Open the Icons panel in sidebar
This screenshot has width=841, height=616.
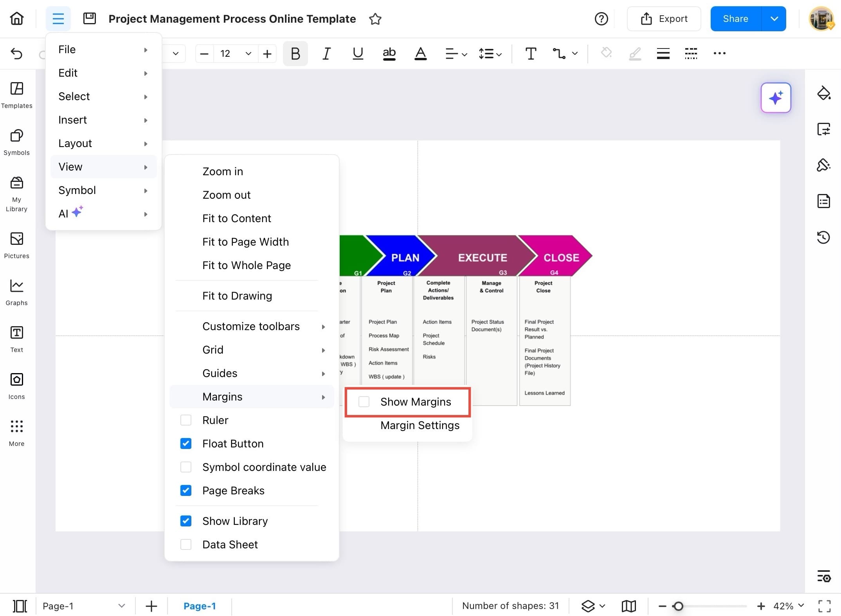tap(16, 385)
